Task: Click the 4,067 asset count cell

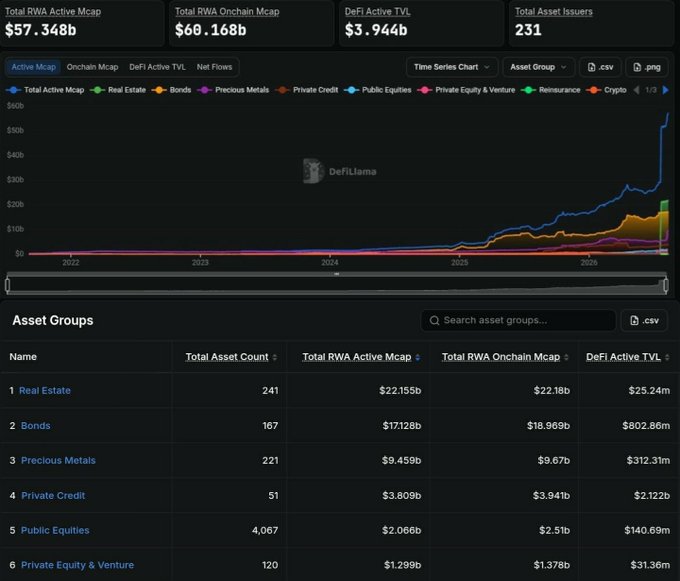Action: coord(265,530)
